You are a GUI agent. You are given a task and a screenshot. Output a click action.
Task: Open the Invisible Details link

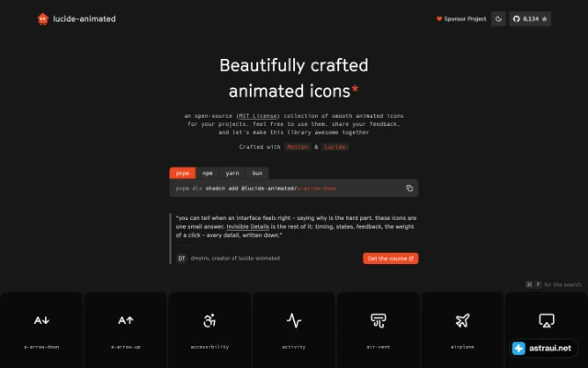[x=248, y=227]
